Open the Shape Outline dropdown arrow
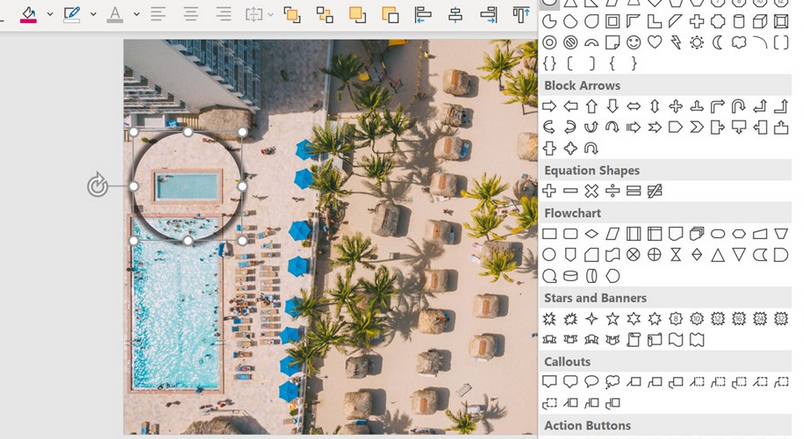The image size is (804, 439). click(x=93, y=14)
